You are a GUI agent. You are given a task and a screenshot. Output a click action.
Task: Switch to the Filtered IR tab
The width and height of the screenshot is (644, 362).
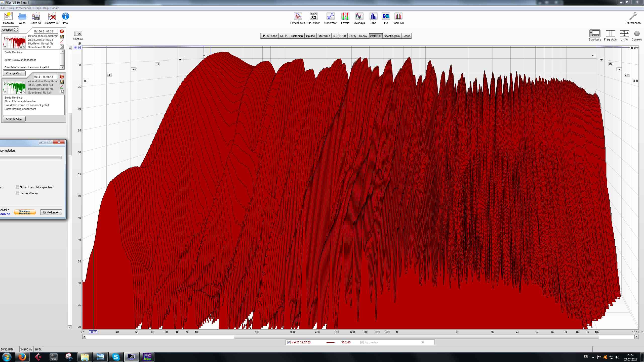click(x=324, y=36)
